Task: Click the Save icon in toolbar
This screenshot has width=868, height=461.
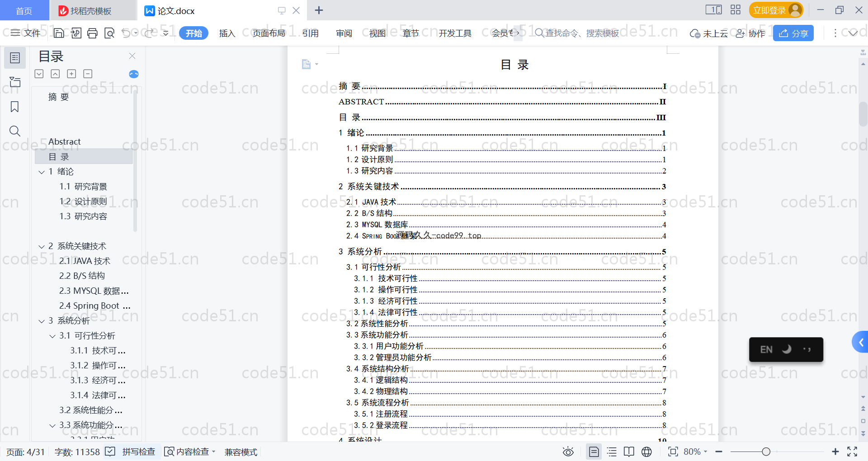Action: pos(59,33)
